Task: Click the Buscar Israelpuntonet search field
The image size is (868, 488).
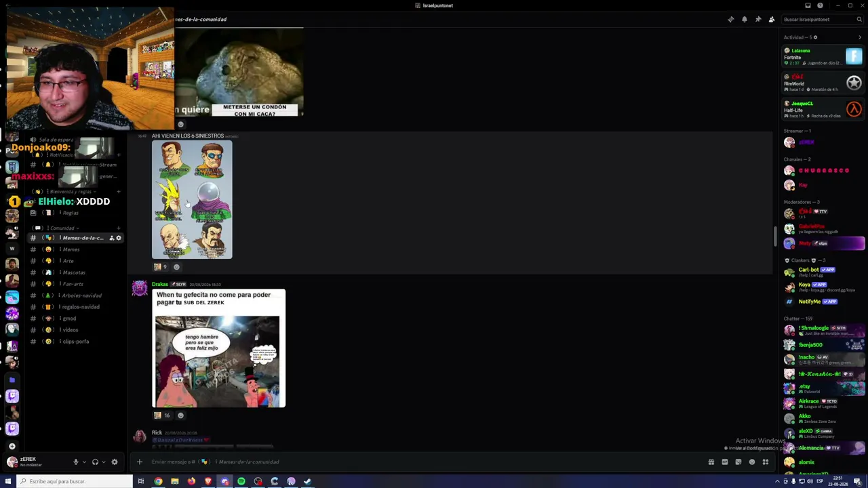Action: 822,19
